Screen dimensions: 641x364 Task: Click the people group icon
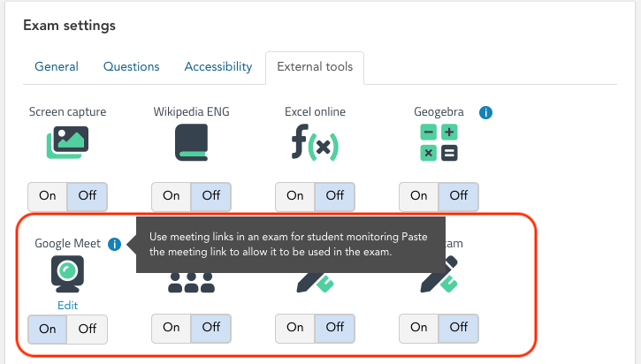tap(191, 282)
